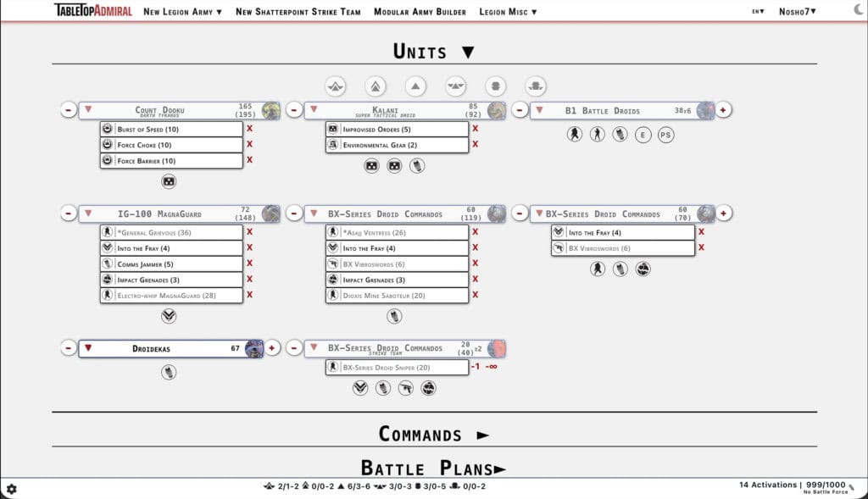The image size is (868, 499).
Task: Remove the Burst of Speed upgrade
Action: (x=250, y=128)
